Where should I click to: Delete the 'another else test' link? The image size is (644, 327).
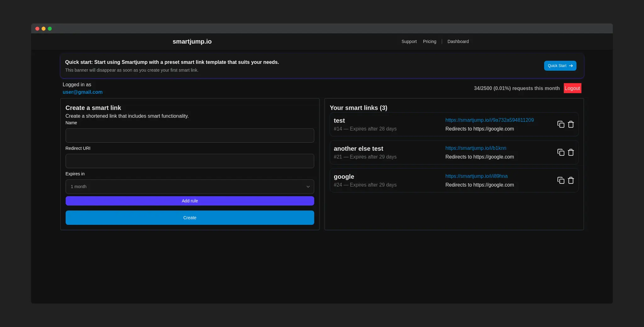571,152
